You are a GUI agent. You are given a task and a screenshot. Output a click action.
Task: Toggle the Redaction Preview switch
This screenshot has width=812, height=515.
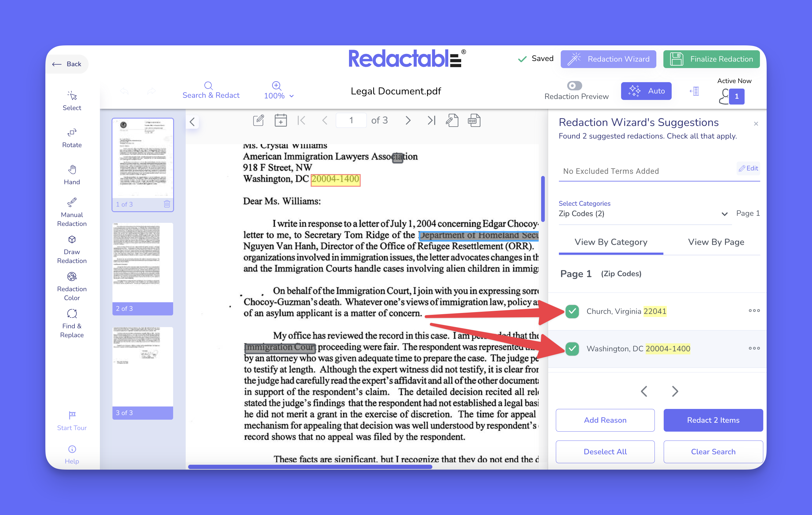click(x=574, y=86)
